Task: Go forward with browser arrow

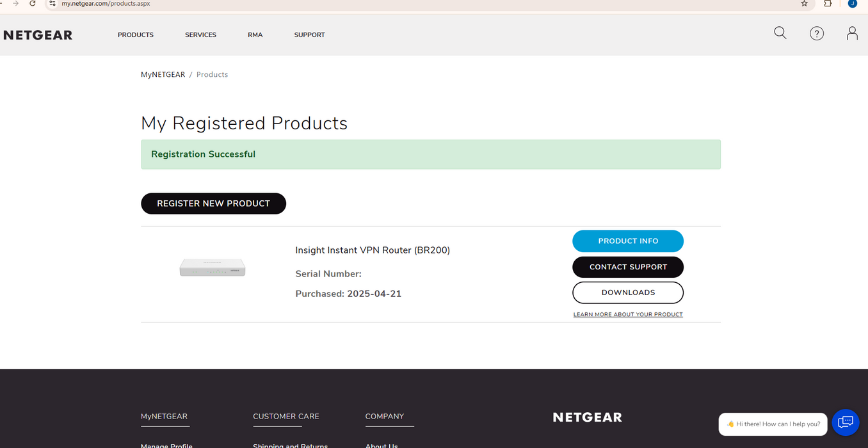Action: 15,3
